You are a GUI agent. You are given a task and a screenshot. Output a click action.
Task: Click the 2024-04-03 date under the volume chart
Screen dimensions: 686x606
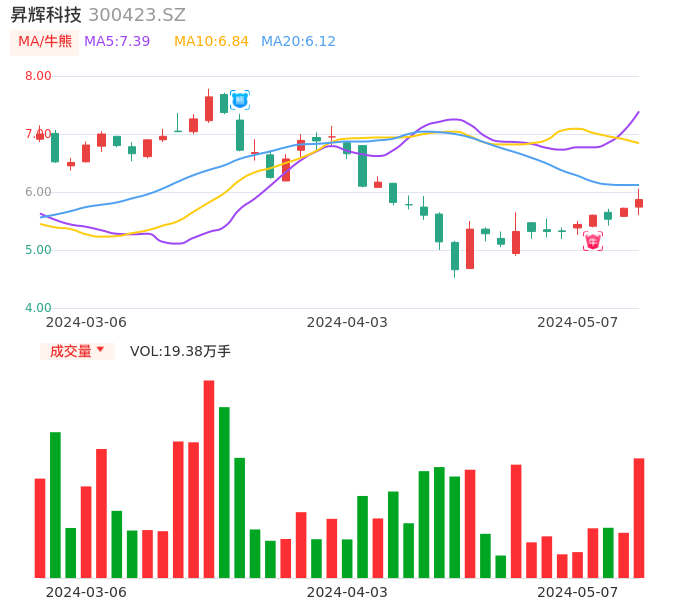tap(347, 592)
